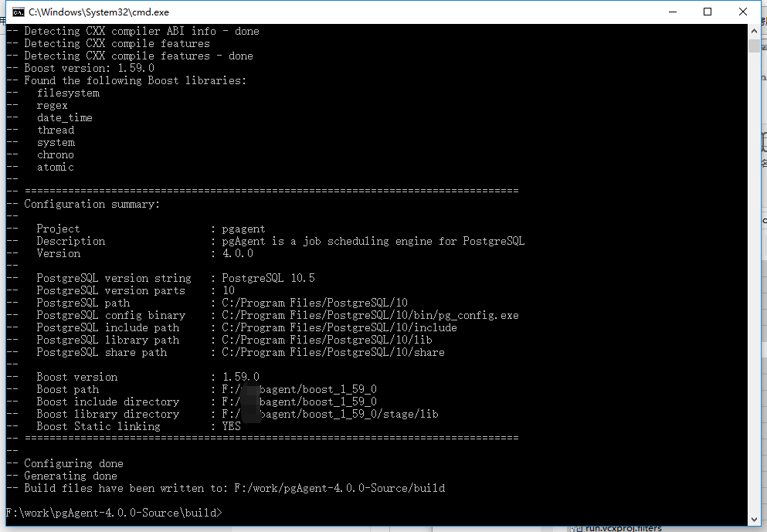Click the cmd.exe system menu icon
The width and height of the screenshot is (767, 532).
[18, 12]
